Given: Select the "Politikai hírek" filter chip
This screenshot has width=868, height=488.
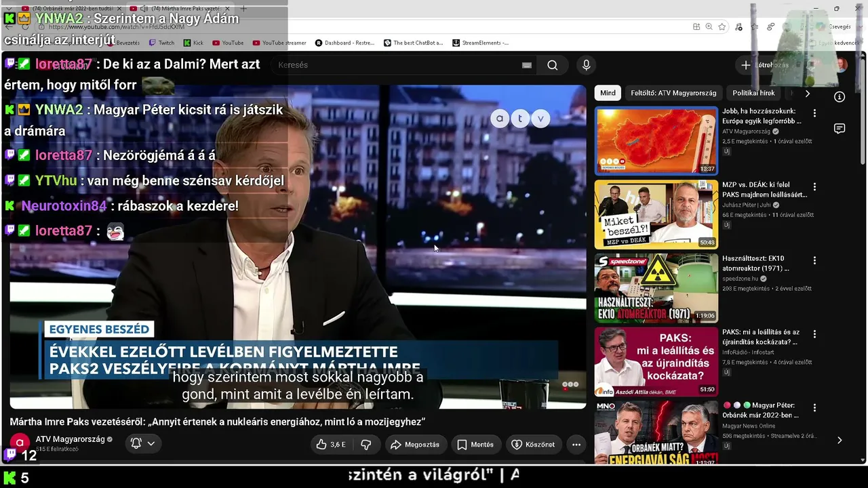Looking at the screenshot, I should 753,94.
